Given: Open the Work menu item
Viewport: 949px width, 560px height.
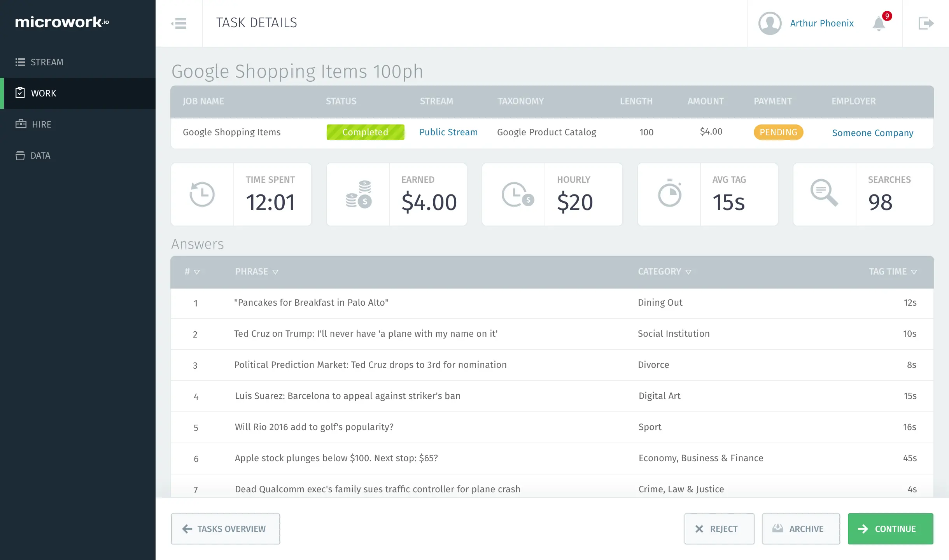Looking at the screenshot, I should (78, 93).
